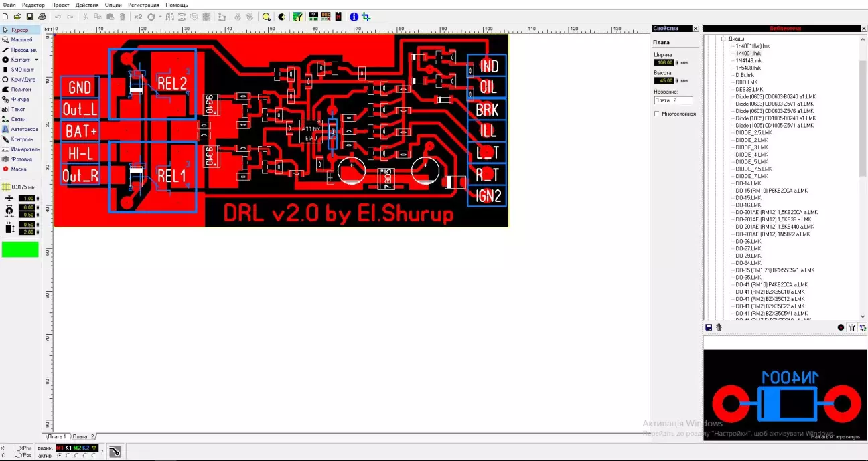The image size is (868, 461).
Task: Click the magnifier search icon in toolbar
Action: coord(266,17)
